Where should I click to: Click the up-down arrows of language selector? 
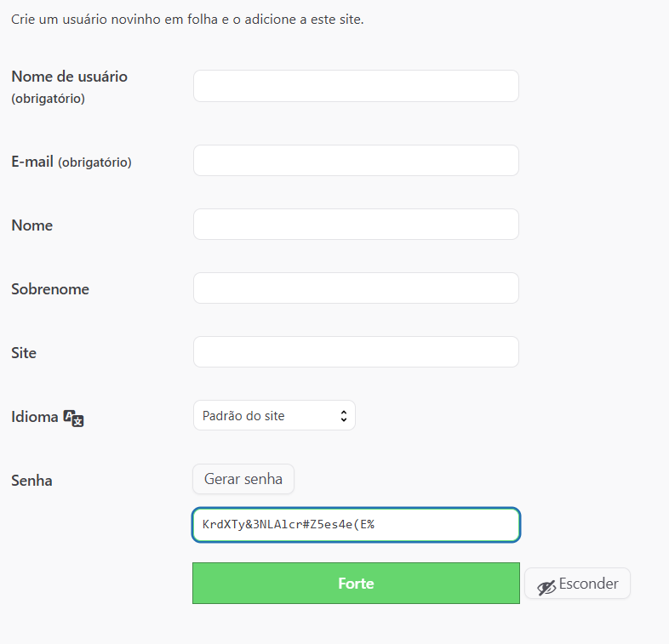click(343, 416)
